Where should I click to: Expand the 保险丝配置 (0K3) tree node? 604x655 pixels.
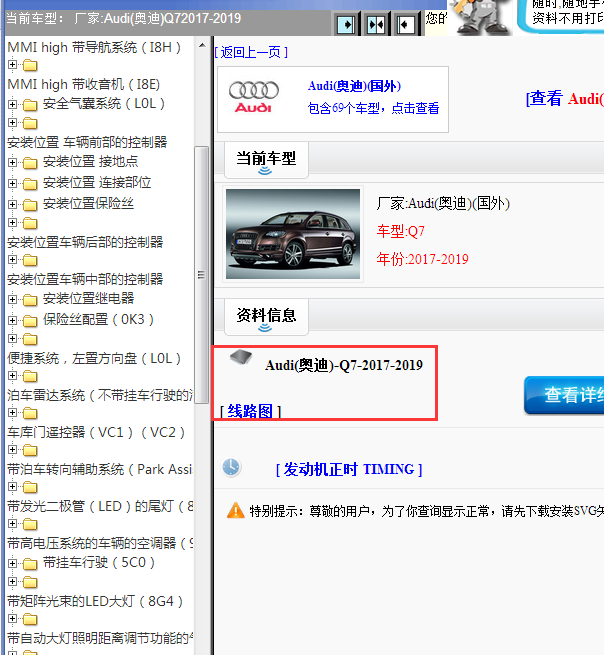pos(13,320)
